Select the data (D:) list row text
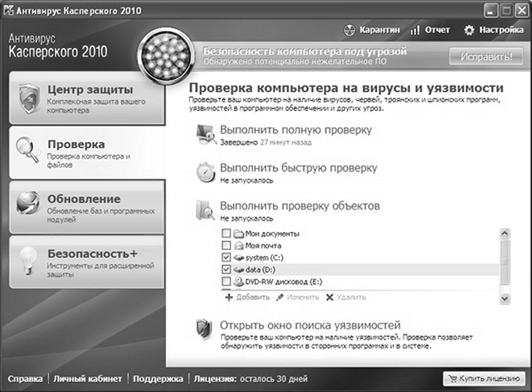This screenshot has width=532, height=392. click(x=260, y=270)
